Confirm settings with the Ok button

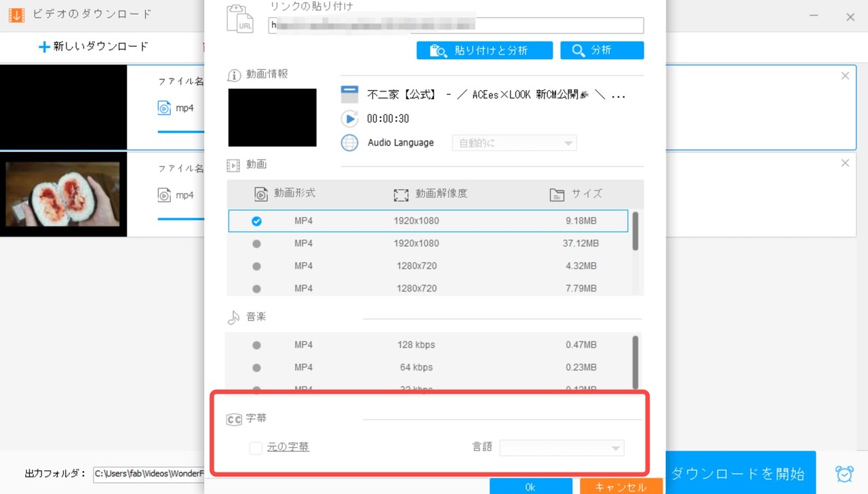[531, 486]
